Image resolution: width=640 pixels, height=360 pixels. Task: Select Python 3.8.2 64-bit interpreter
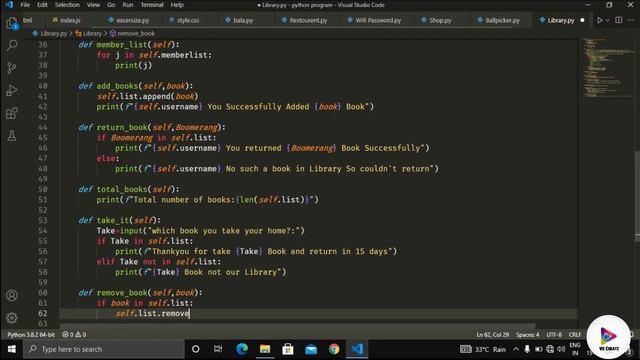pyautogui.click(x=31, y=334)
